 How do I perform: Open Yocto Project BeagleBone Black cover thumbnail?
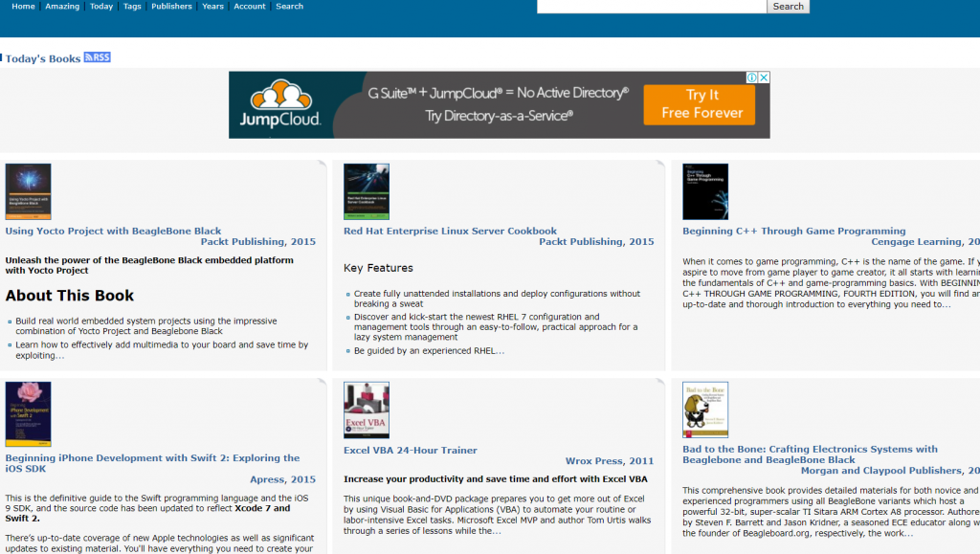[28, 191]
